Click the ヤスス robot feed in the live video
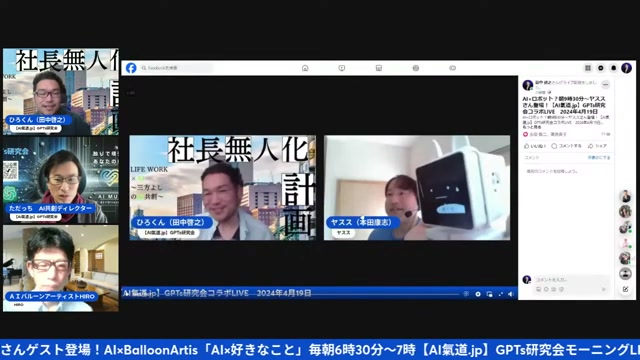The width and height of the screenshot is (640, 360). (417, 188)
